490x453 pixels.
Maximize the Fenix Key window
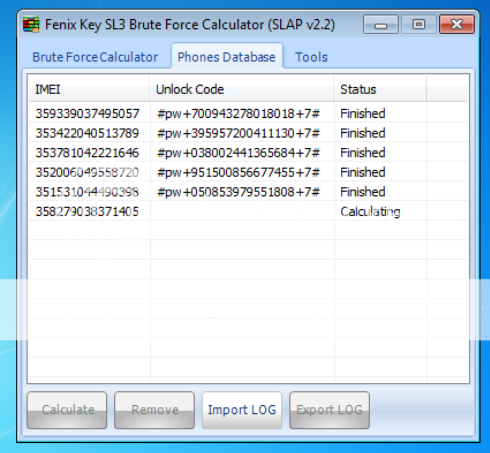coord(419,24)
